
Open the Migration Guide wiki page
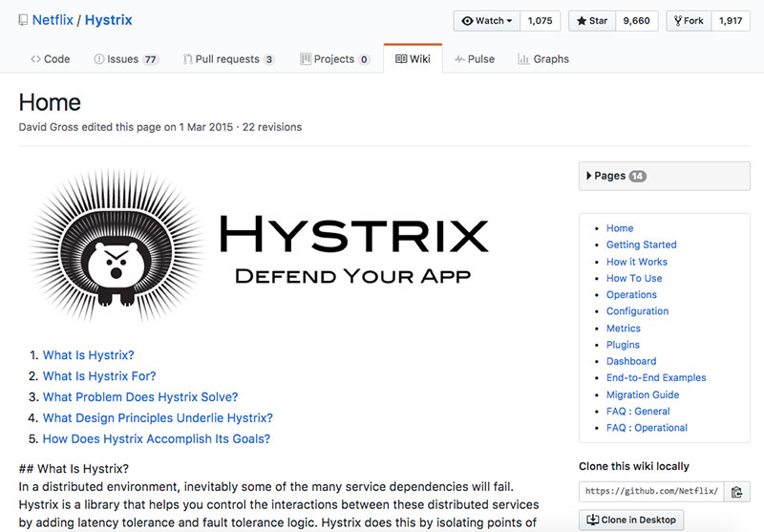(643, 394)
